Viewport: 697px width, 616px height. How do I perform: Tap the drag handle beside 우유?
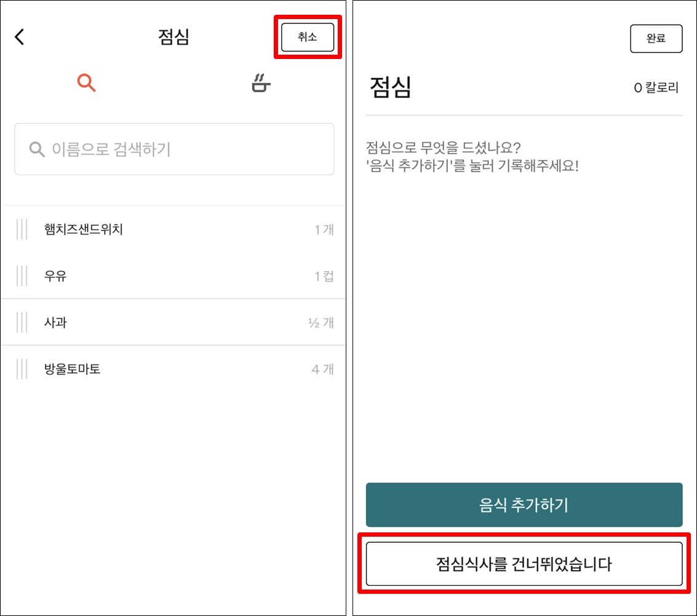[22, 276]
